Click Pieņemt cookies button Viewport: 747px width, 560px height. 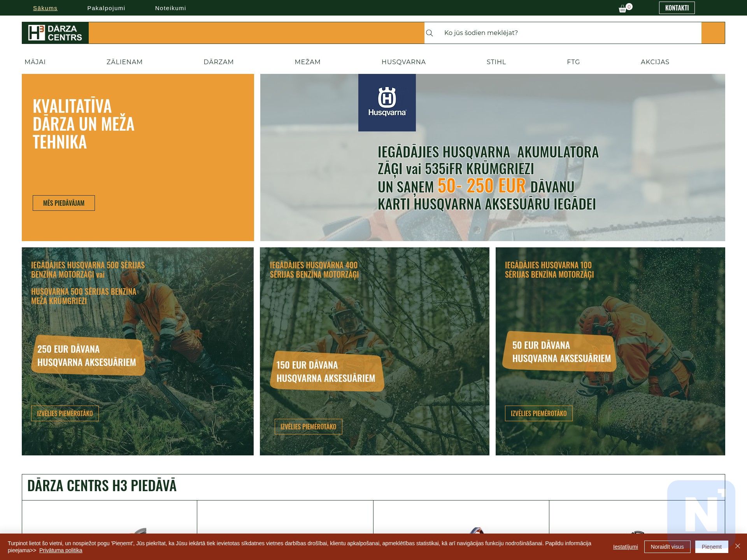pyautogui.click(x=712, y=547)
